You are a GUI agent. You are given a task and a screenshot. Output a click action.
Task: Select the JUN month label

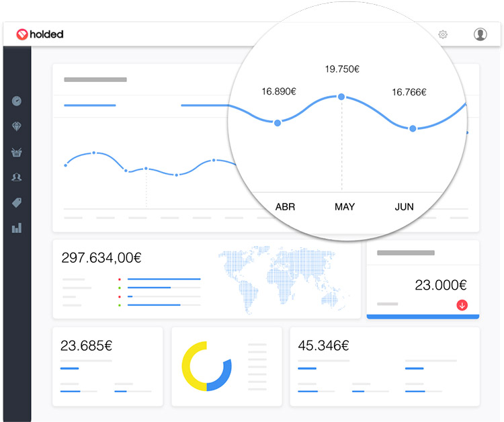pyautogui.click(x=404, y=207)
